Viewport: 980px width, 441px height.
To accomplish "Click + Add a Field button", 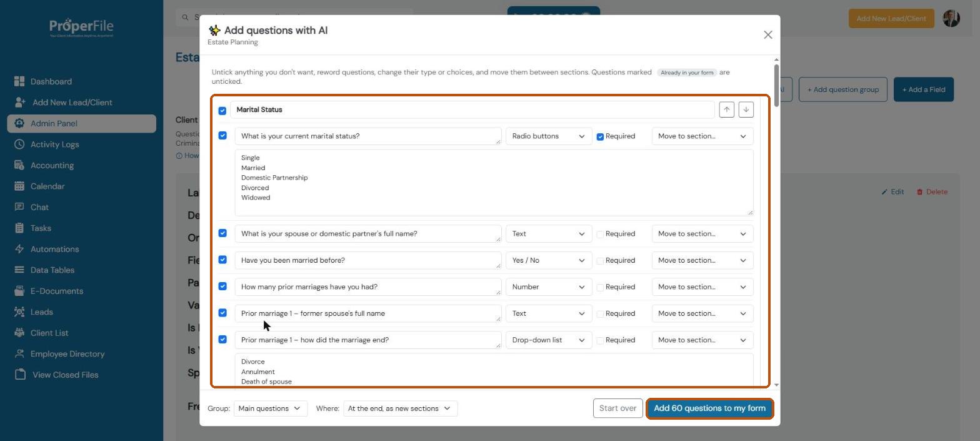I will tap(924, 89).
